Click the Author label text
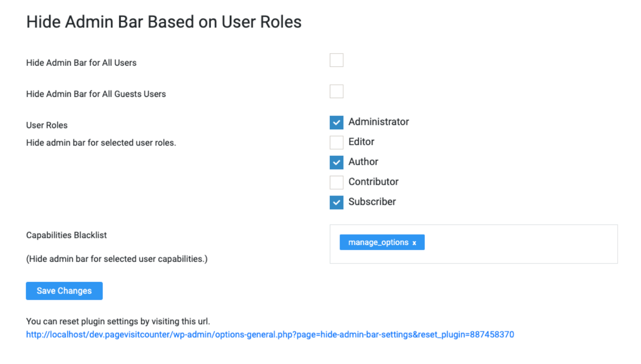 [363, 162]
